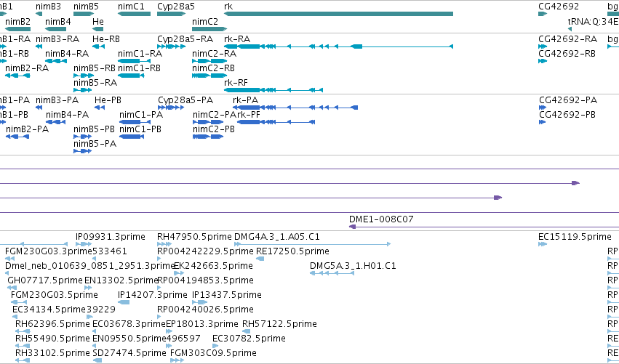This screenshot has width=619, height=364.
Task: Click the CG42692-PA protein label
Action: point(568,100)
